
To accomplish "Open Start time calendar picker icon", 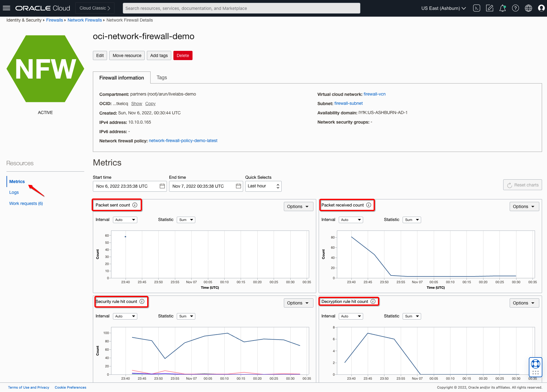I will 162,186.
